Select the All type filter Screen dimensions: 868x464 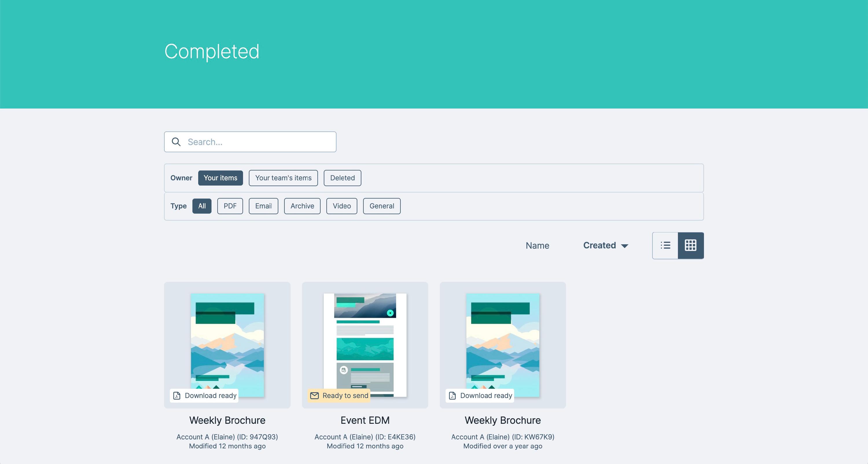202,206
